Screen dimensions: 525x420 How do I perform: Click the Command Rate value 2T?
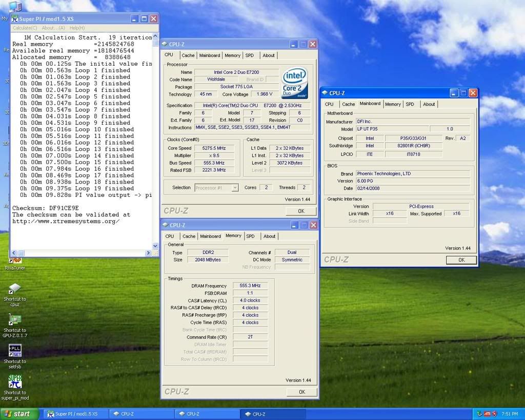[x=250, y=337]
